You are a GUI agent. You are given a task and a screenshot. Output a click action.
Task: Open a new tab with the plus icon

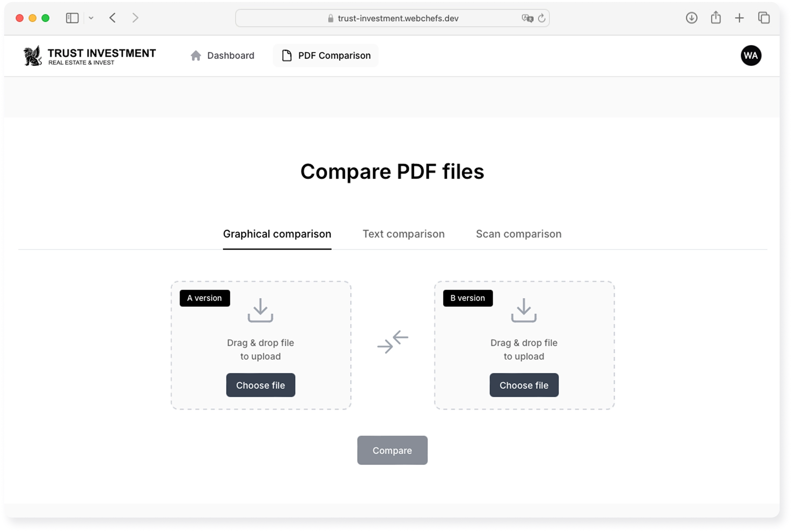click(x=739, y=18)
